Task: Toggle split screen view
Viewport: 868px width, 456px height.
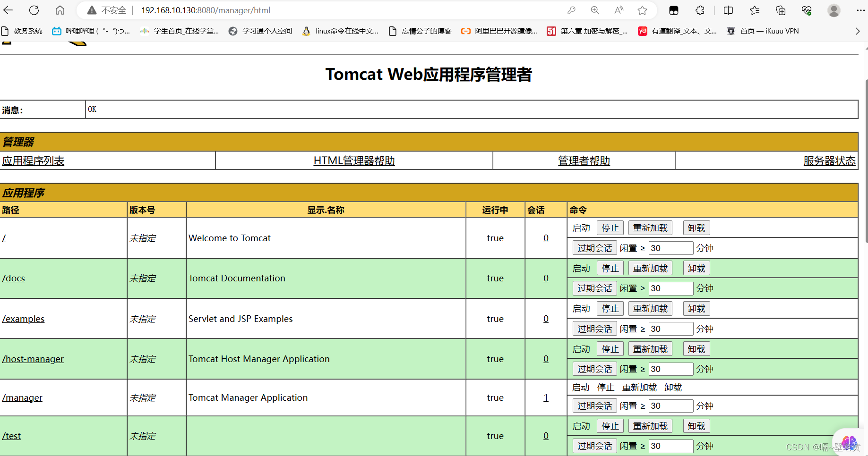Action: pyautogui.click(x=728, y=10)
